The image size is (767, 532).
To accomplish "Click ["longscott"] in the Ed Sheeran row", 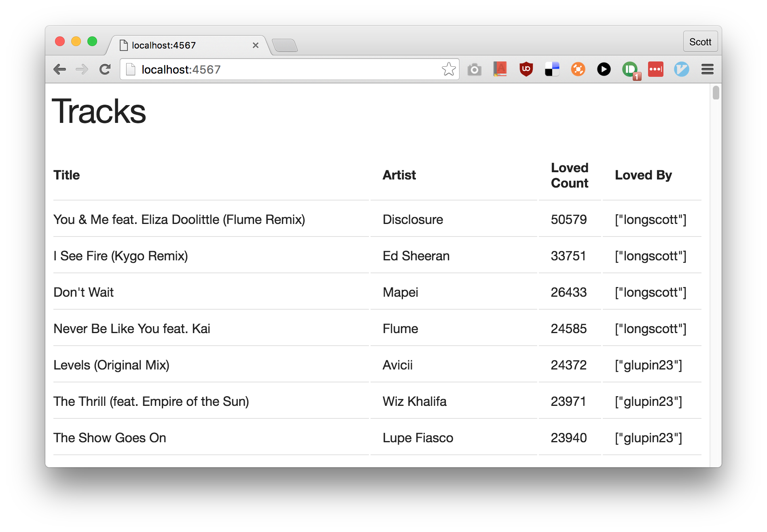I will click(650, 256).
